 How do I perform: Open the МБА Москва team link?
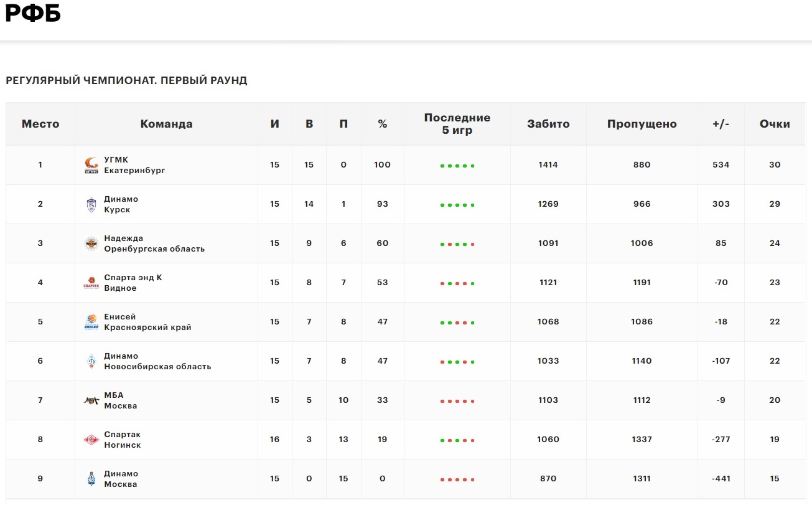(x=120, y=400)
